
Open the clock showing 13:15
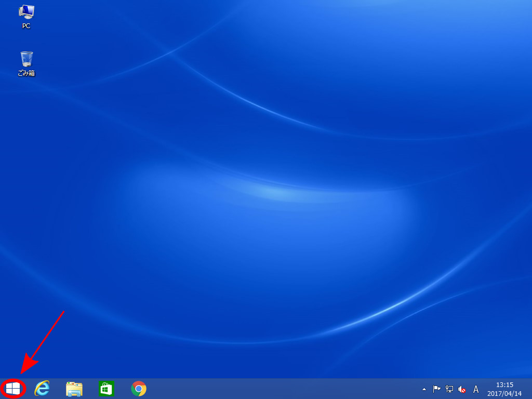click(504, 389)
